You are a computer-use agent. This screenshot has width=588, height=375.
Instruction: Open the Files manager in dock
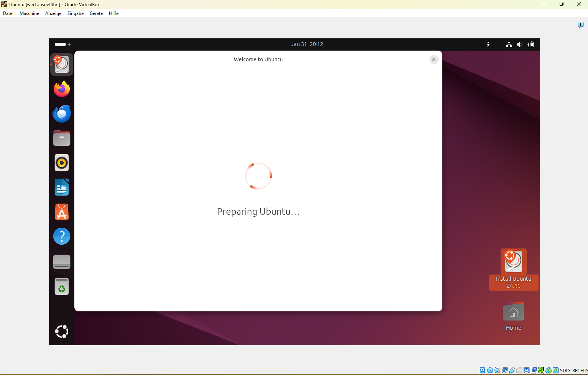[61, 138]
